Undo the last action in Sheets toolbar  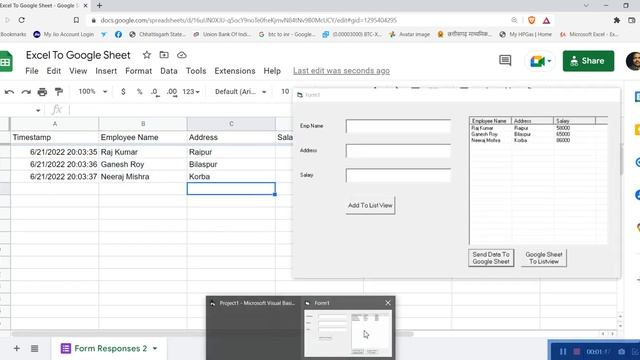tap(9, 92)
